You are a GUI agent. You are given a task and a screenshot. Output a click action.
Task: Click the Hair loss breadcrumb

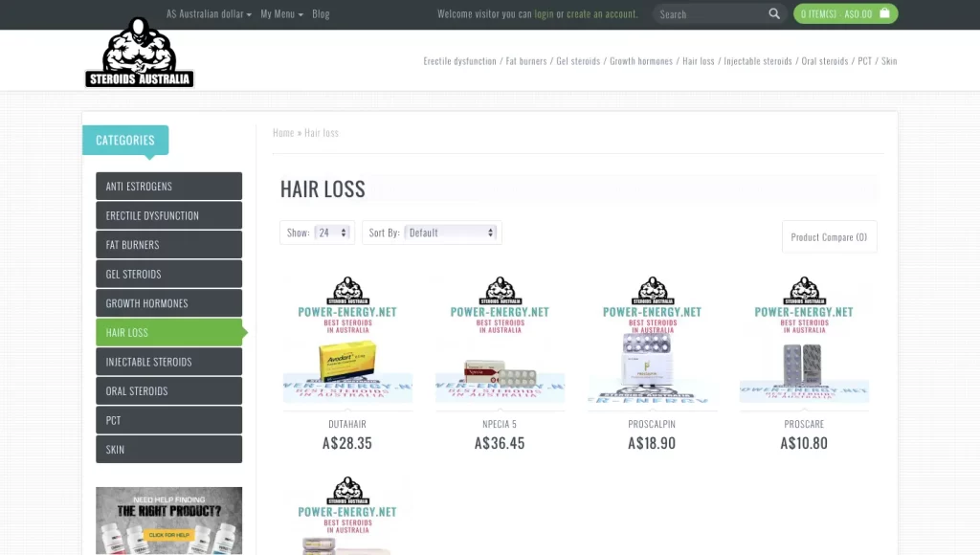pyautogui.click(x=322, y=132)
